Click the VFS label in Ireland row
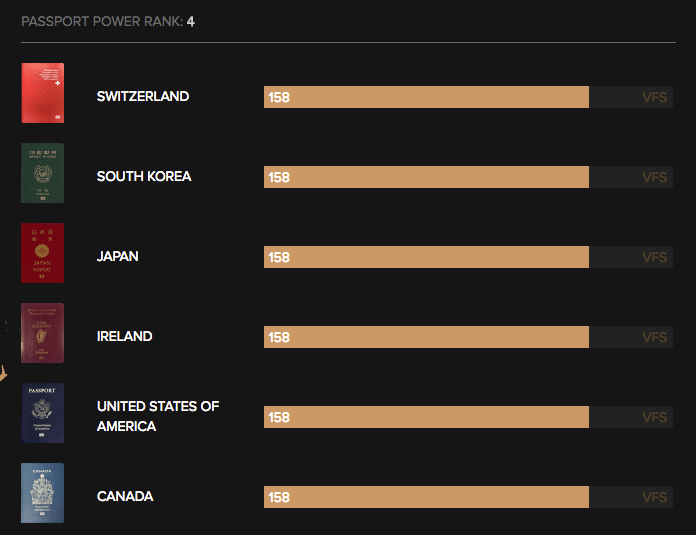This screenshot has height=535, width=696. (x=654, y=337)
